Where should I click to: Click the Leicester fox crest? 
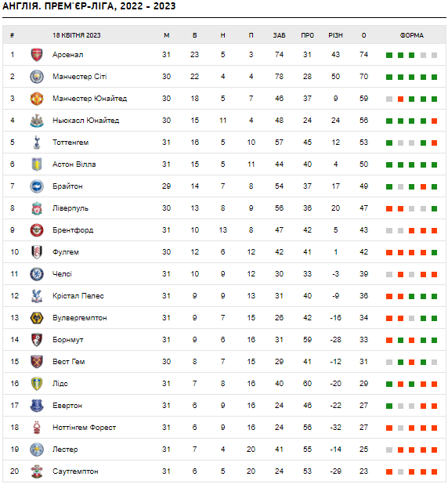point(37,449)
